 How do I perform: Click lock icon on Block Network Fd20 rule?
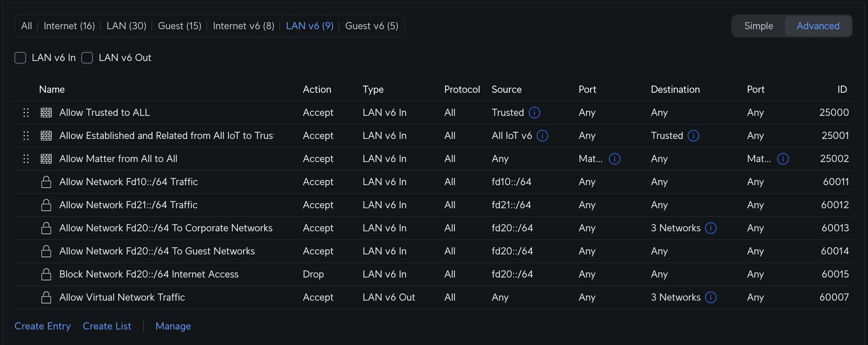pyautogui.click(x=46, y=274)
